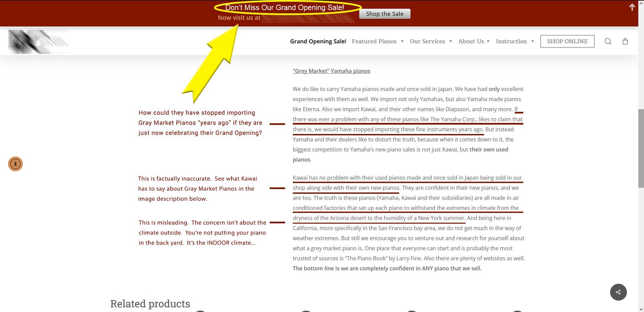Click the "How could they have stopped importing" note
This screenshot has height=312, width=644.
(200, 123)
